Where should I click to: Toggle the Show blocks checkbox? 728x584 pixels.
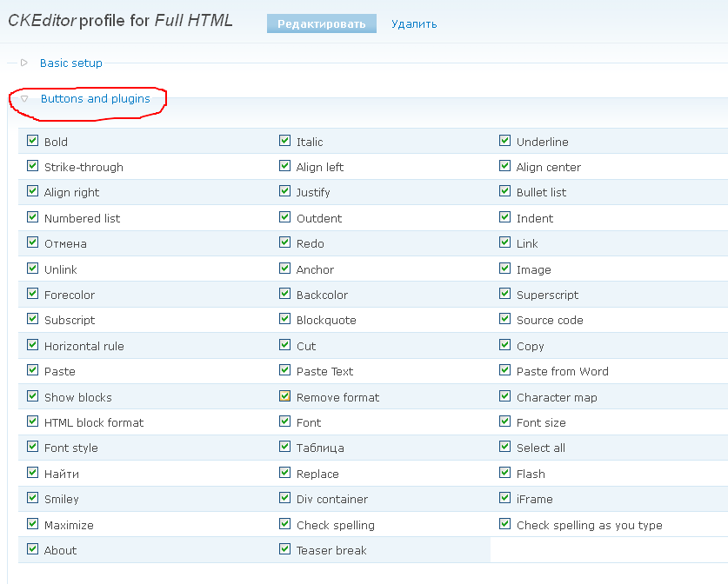pos(32,395)
